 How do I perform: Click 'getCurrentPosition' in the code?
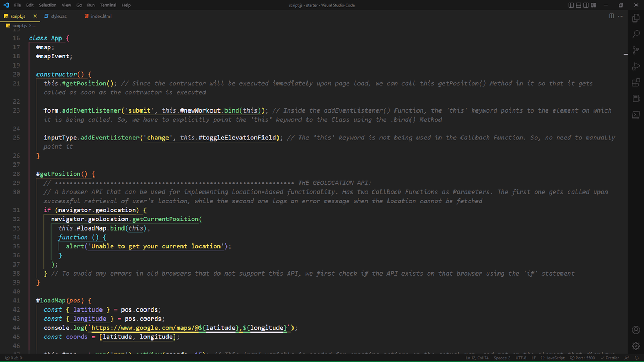coord(165,219)
